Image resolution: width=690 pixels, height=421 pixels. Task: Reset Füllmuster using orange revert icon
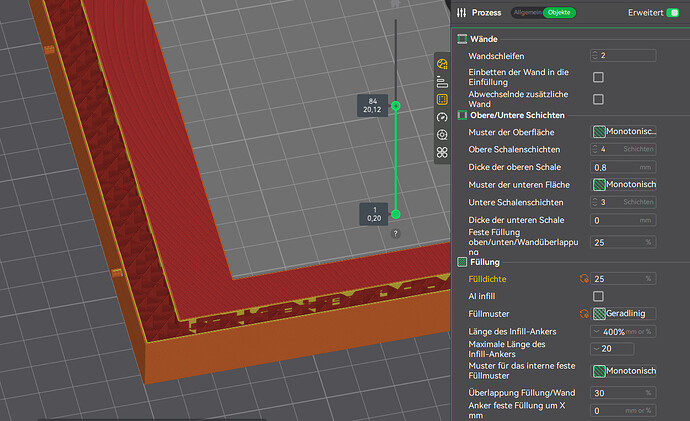pos(584,314)
